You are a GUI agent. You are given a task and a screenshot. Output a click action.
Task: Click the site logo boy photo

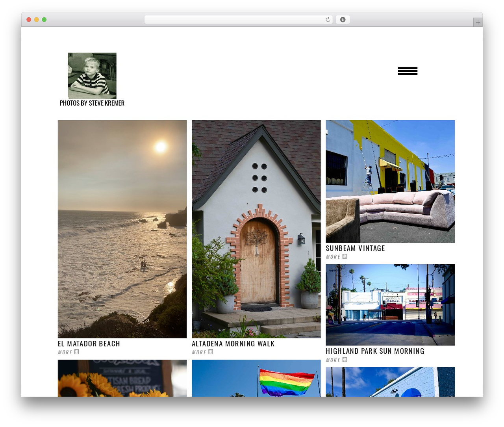[92, 76]
